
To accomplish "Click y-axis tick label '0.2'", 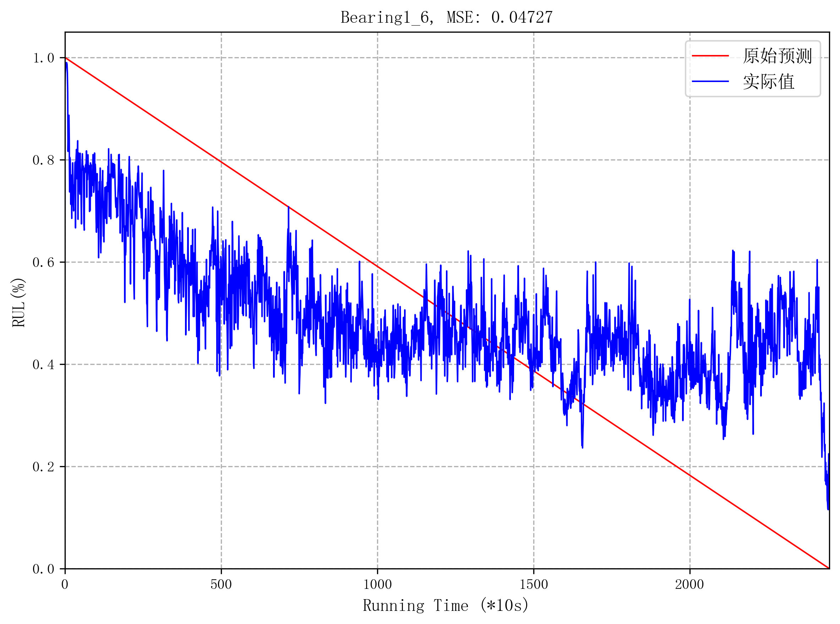I will tap(43, 467).
